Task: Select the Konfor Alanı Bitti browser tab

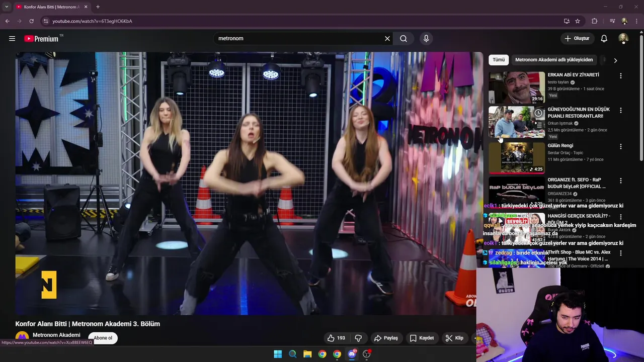Action: [x=51, y=7]
